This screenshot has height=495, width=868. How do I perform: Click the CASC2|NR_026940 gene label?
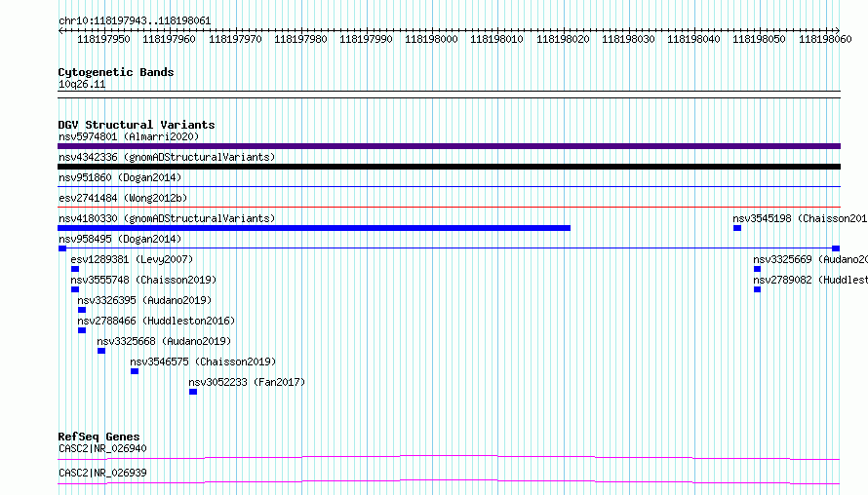pyautogui.click(x=102, y=448)
